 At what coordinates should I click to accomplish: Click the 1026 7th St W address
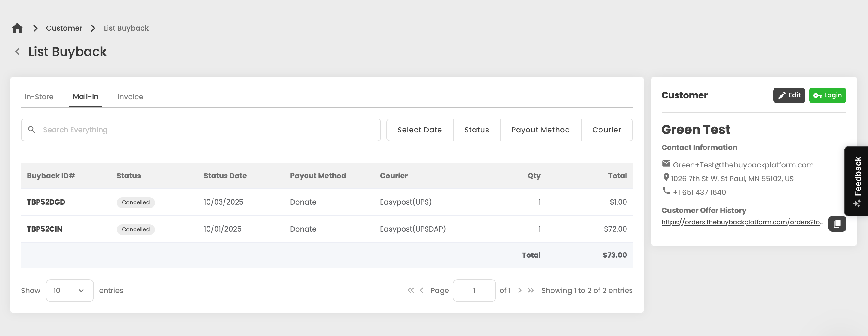pyautogui.click(x=732, y=178)
